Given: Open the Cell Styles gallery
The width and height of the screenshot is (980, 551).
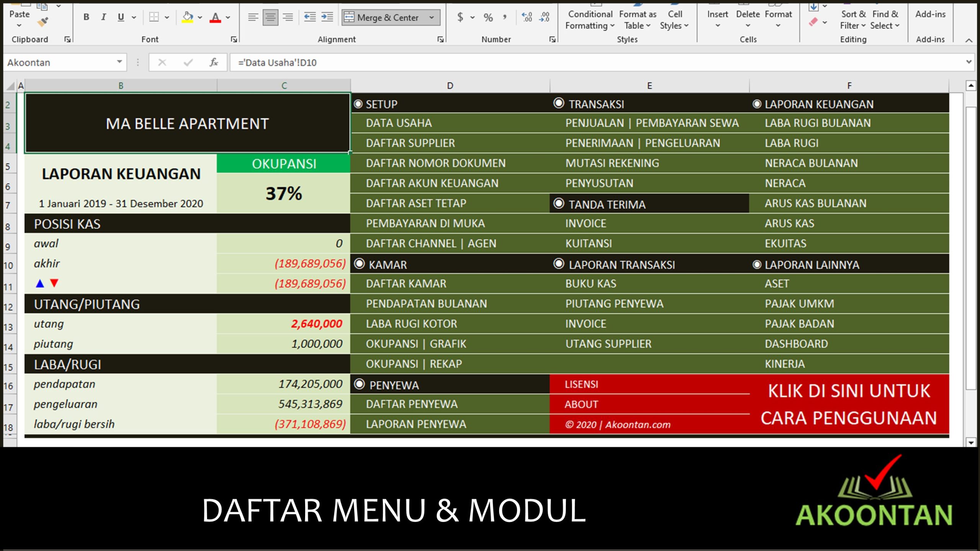Looking at the screenshot, I should tap(675, 19).
